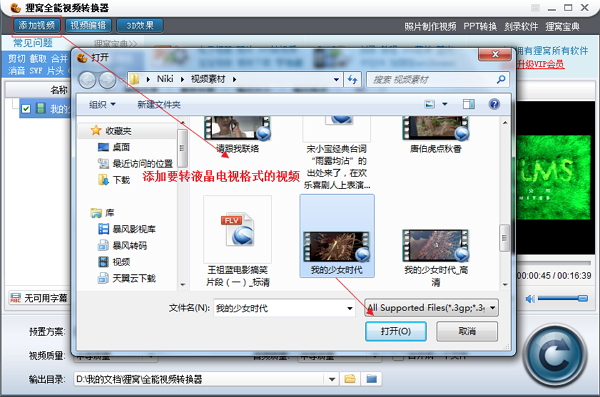Select Niki in the address path
The height and width of the screenshot is (397, 600).
coord(165,79)
